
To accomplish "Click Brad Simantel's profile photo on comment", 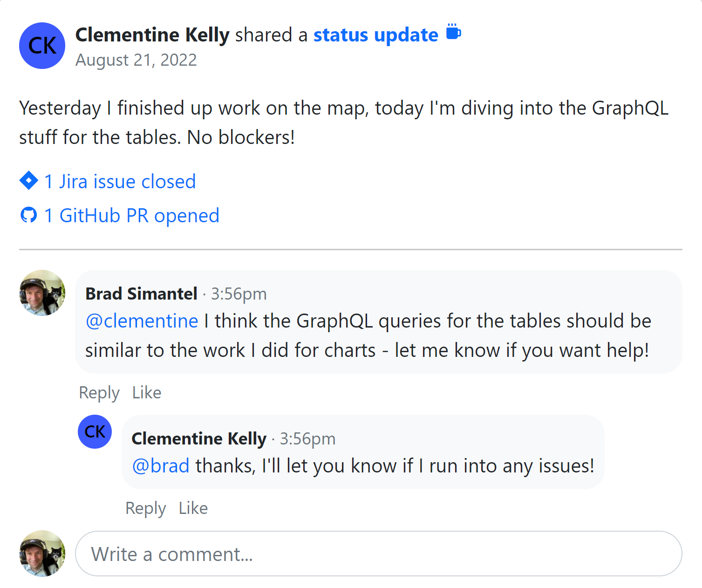I will pos(42,293).
